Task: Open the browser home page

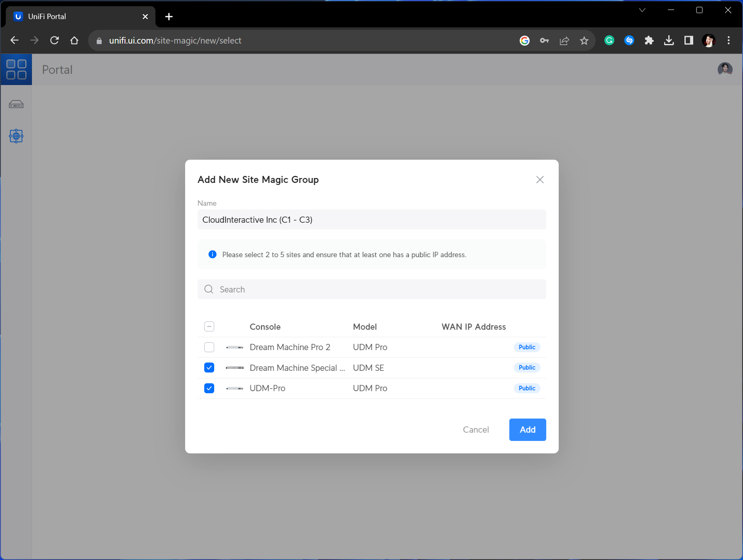Action: pos(74,40)
